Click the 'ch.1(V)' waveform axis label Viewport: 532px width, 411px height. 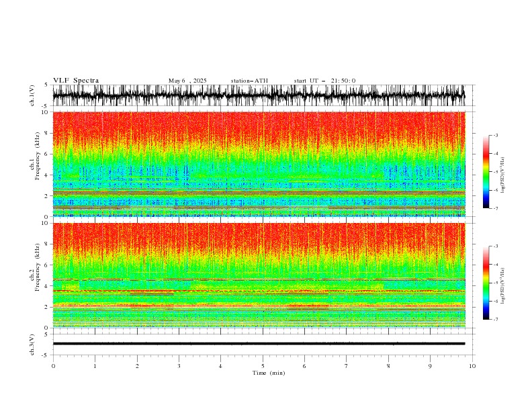pyautogui.click(x=32, y=95)
